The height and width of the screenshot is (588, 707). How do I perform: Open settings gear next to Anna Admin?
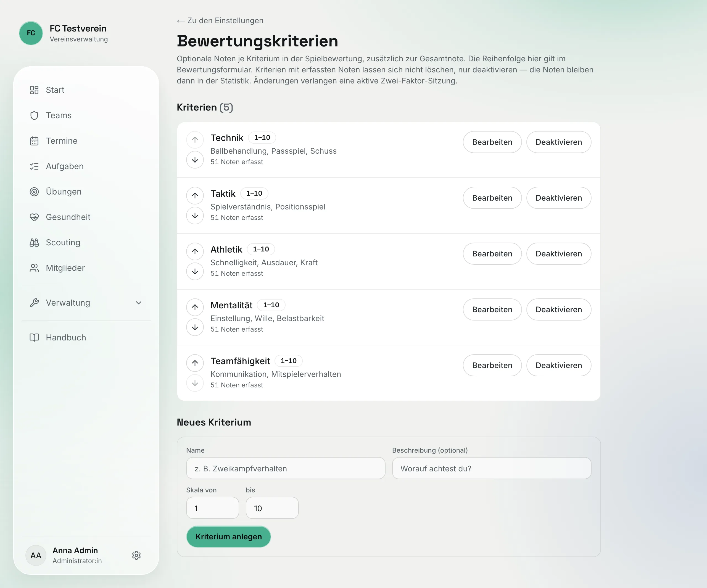click(136, 555)
